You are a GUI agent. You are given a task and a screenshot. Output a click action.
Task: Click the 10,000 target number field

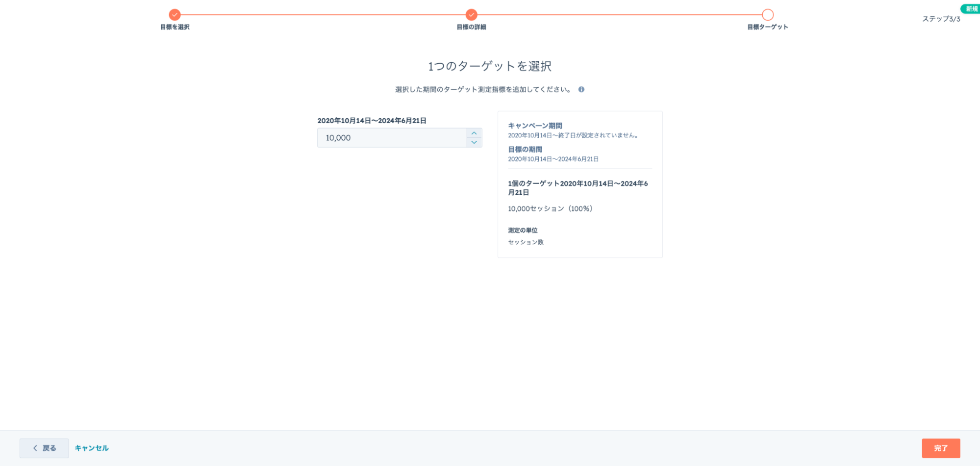click(392, 138)
